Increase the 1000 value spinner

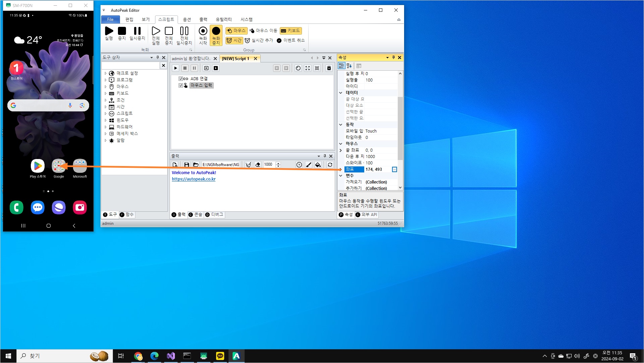coord(278,163)
